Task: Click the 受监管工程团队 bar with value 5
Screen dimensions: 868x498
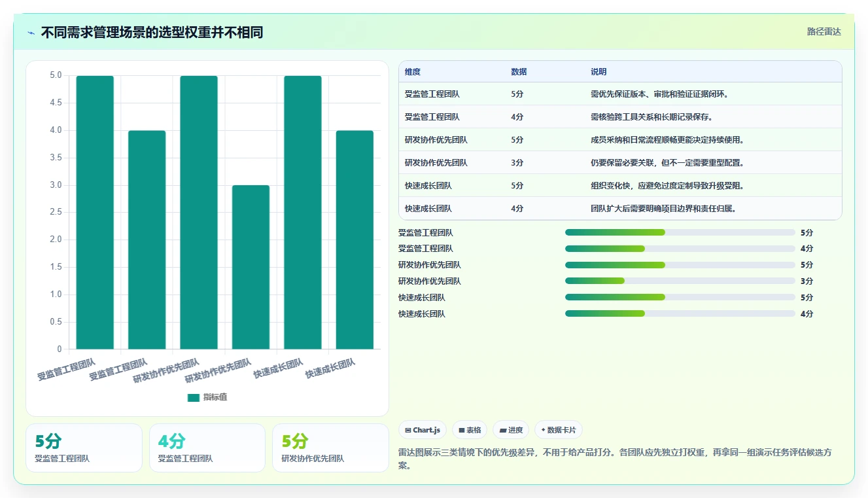Action: (x=95, y=212)
